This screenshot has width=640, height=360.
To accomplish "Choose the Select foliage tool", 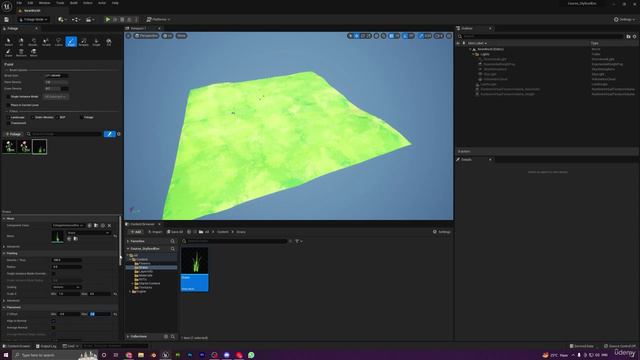I will [9, 42].
